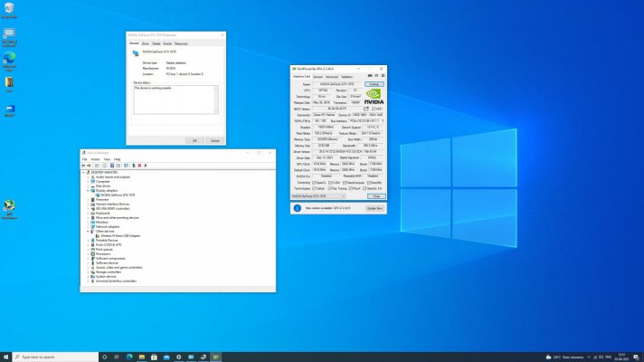Click Update Now in the GPU-Z notice

[374, 208]
